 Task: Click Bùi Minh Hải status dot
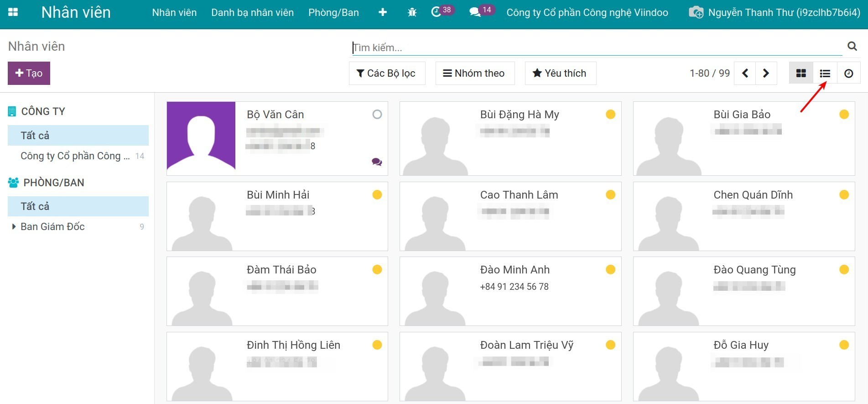tap(377, 194)
